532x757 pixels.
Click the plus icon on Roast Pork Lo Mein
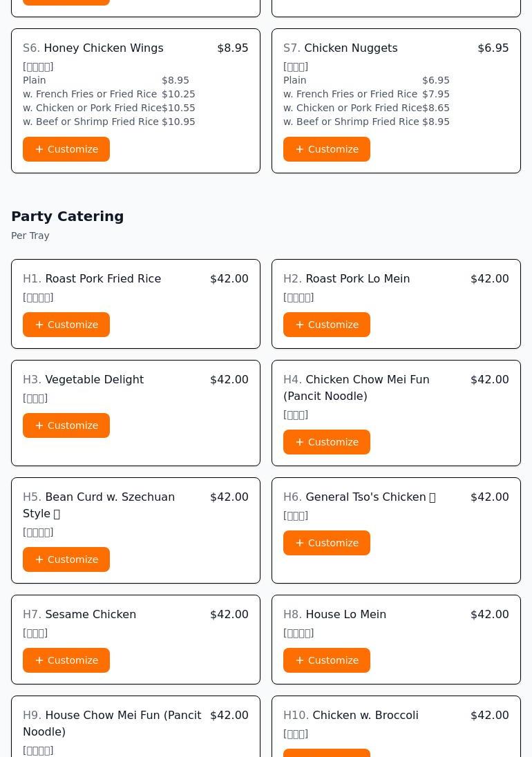coord(300,325)
